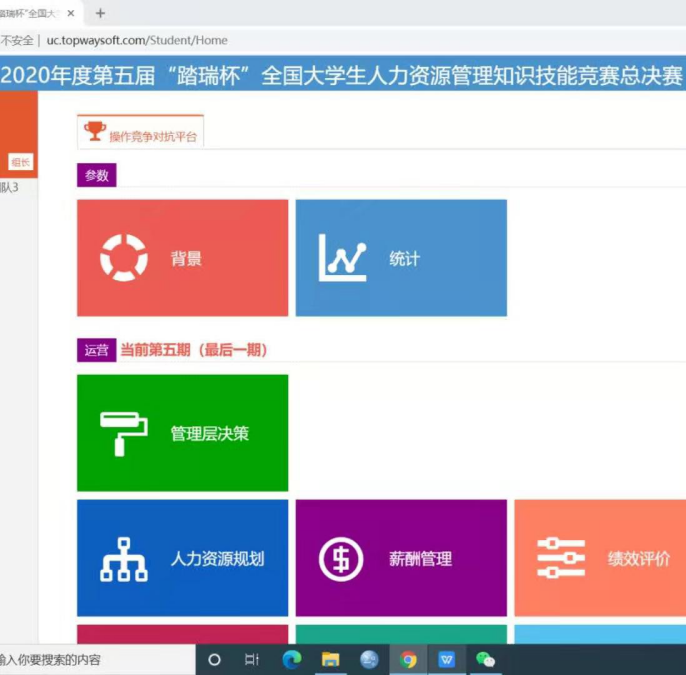
Task: Open 薪酬管理 dollar sign tile
Action: pyautogui.click(x=400, y=559)
